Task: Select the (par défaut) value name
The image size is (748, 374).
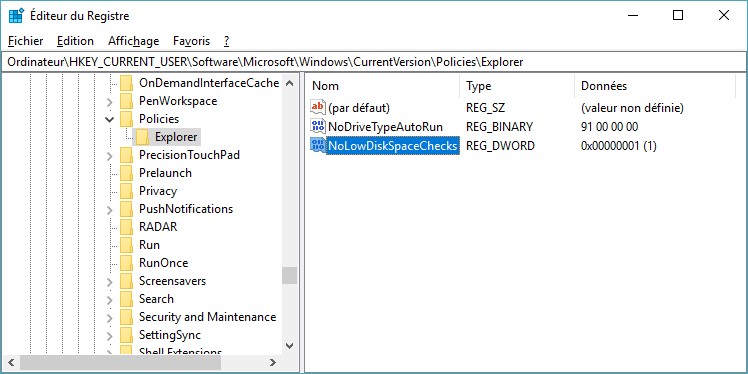Action: [x=359, y=108]
